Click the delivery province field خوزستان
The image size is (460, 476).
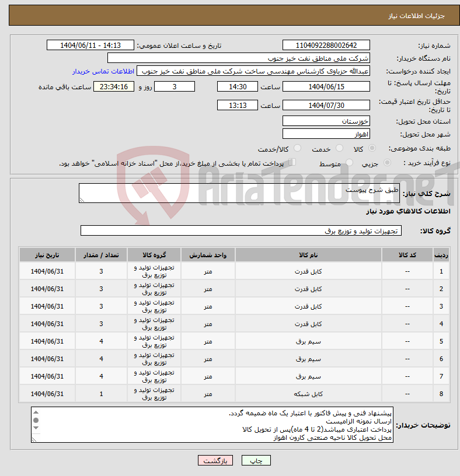[326, 121]
